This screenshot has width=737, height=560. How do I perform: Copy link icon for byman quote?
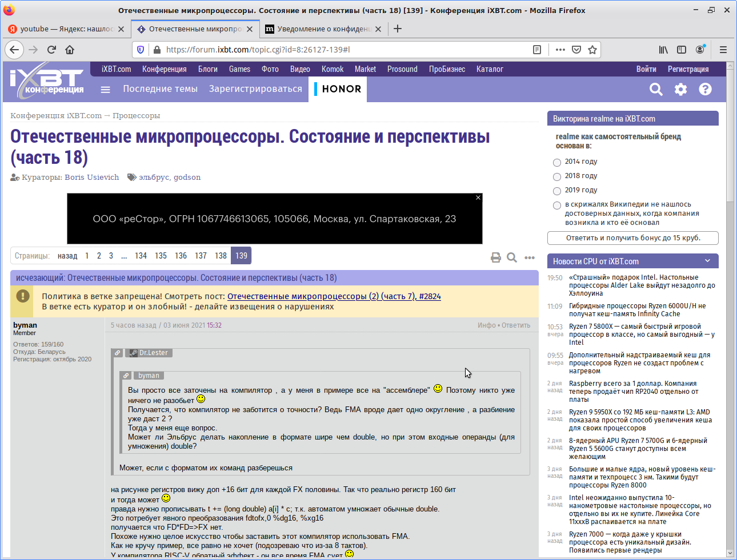point(126,376)
